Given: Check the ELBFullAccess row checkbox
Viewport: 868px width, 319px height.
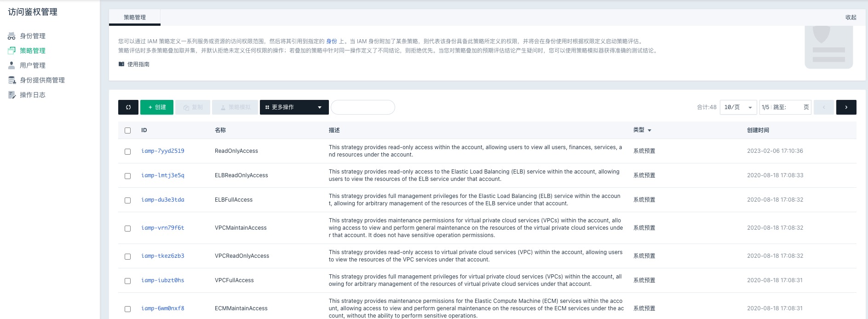Looking at the screenshot, I should coord(128,200).
